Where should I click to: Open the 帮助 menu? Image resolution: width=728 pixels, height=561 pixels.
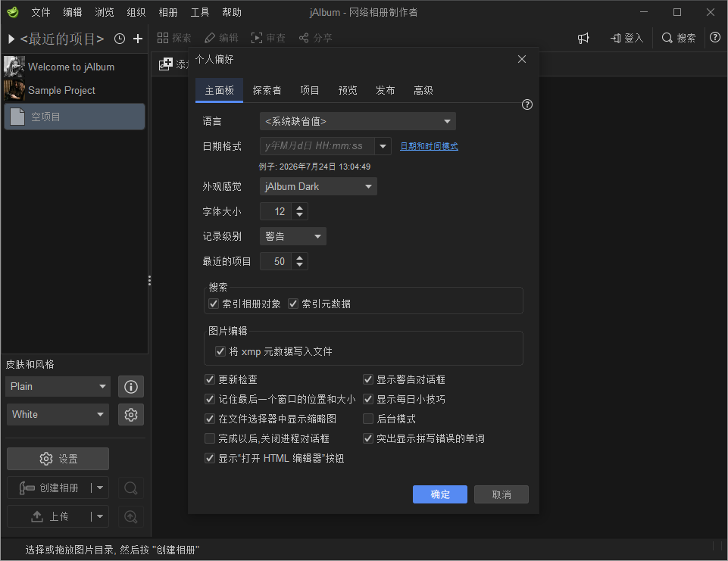tap(232, 13)
